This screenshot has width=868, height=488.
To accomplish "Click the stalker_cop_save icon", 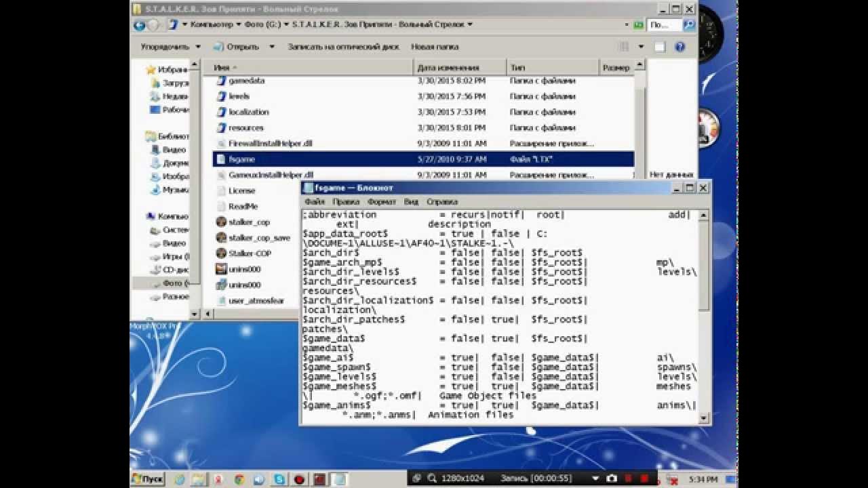I will tap(221, 237).
